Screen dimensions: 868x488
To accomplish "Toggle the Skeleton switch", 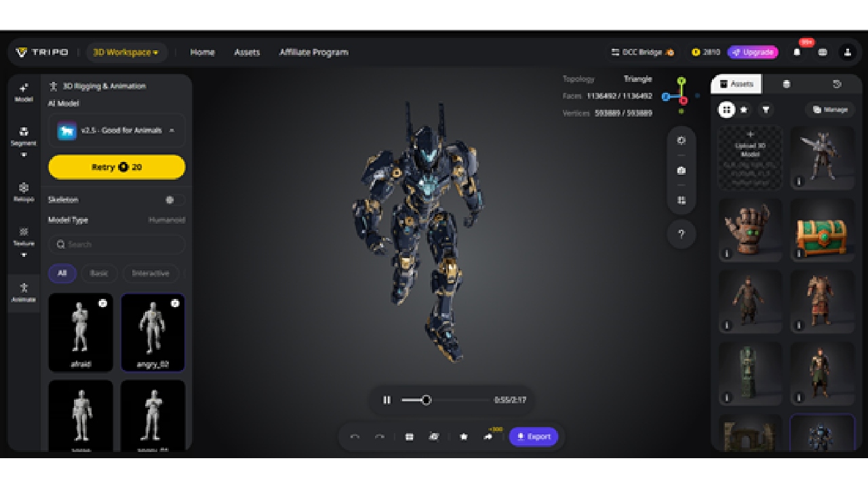I will [x=174, y=200].
